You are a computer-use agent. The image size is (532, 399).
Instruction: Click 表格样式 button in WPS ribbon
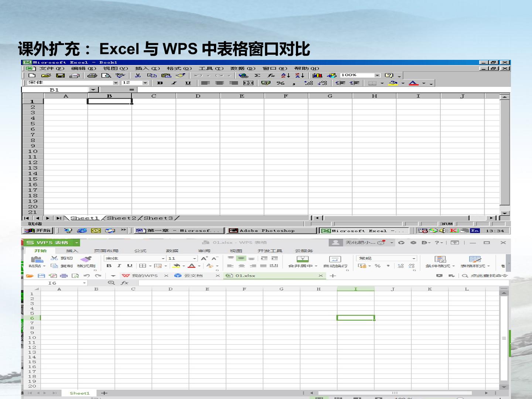click(475, 262)
